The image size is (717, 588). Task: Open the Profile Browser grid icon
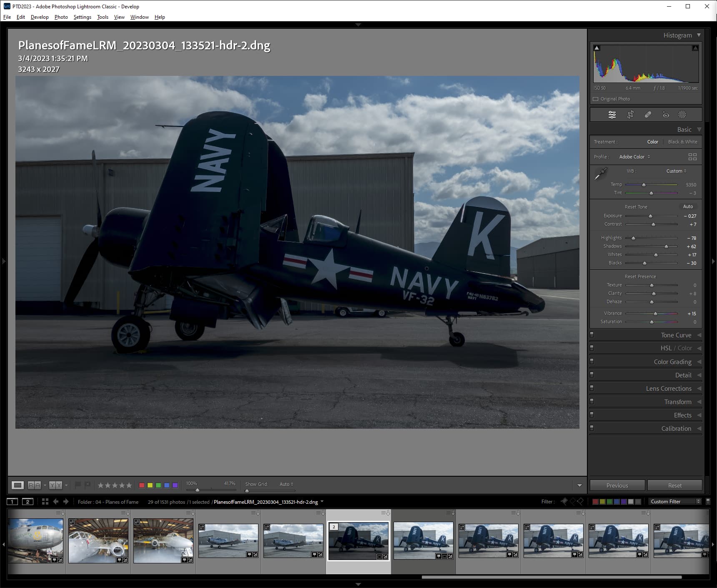[692, 157]
